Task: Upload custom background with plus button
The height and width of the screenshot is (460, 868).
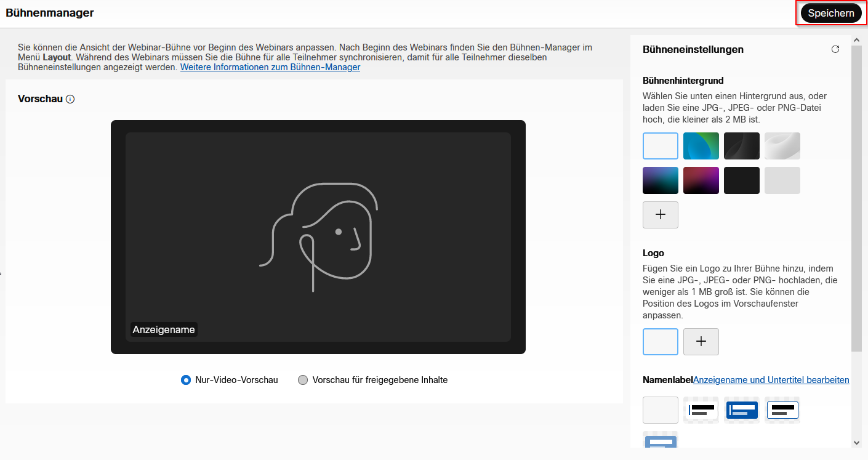Action: (661, 215)
